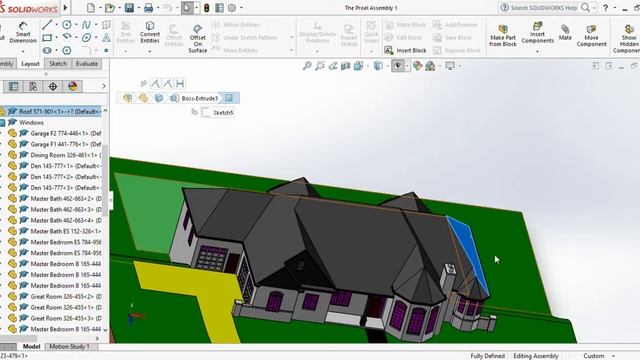
Task: Select the Spline sketch tool
Action: [x=86, y=25]
